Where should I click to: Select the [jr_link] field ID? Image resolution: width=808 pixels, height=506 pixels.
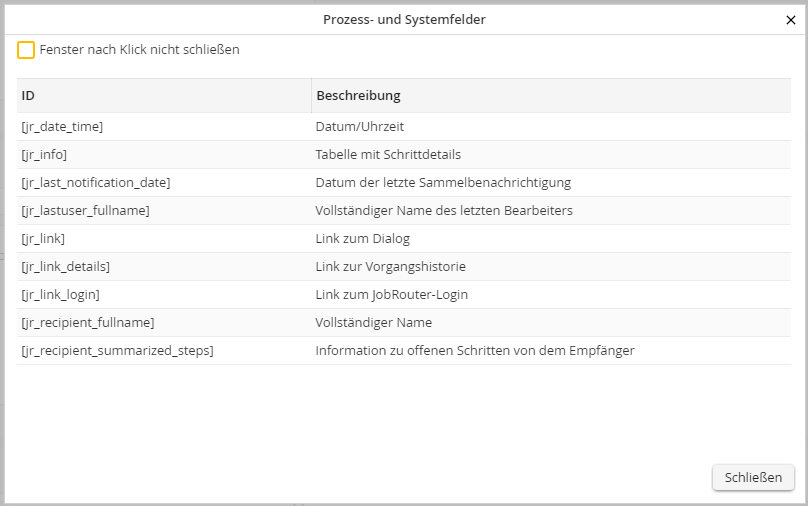tap(43, 239)
